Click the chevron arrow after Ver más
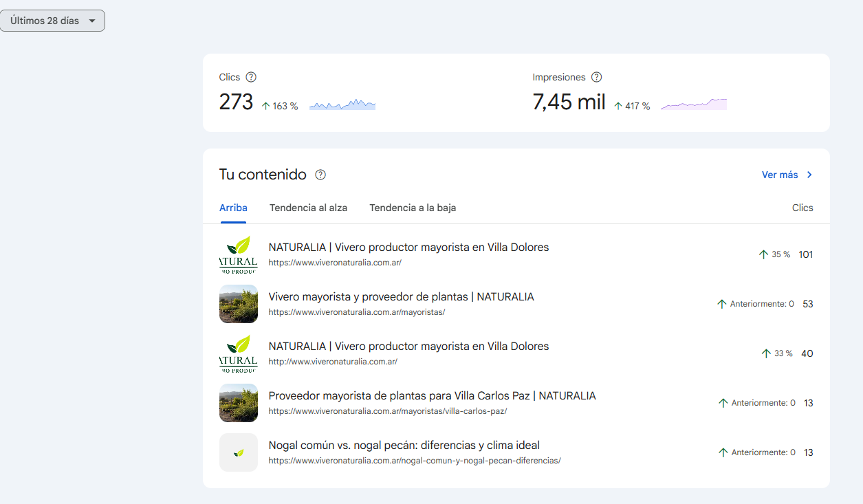Viewport: 863px width, 504px height. pyautogui.click(x=809, y=175)
